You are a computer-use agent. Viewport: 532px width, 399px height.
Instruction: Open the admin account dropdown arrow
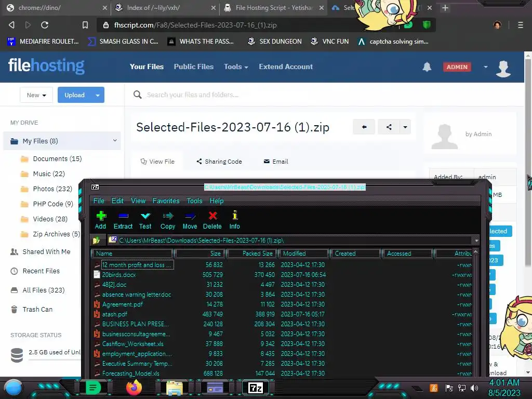486,67
